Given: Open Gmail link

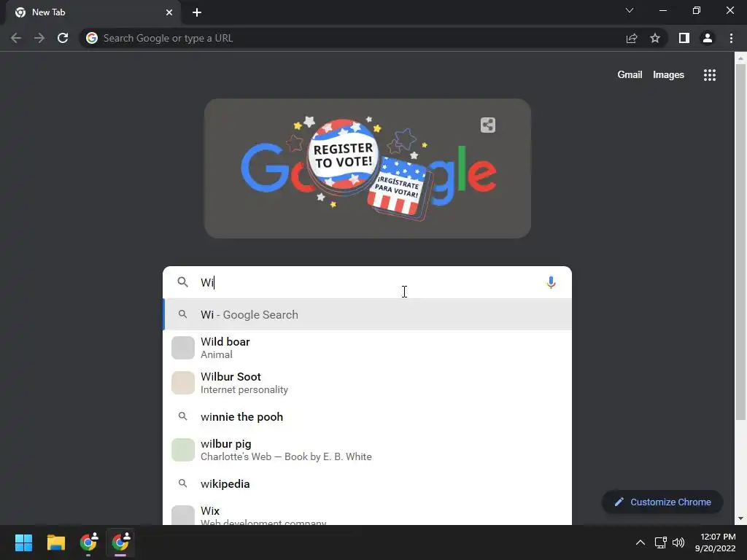Looking at the screenshot, I should point(630,75).
